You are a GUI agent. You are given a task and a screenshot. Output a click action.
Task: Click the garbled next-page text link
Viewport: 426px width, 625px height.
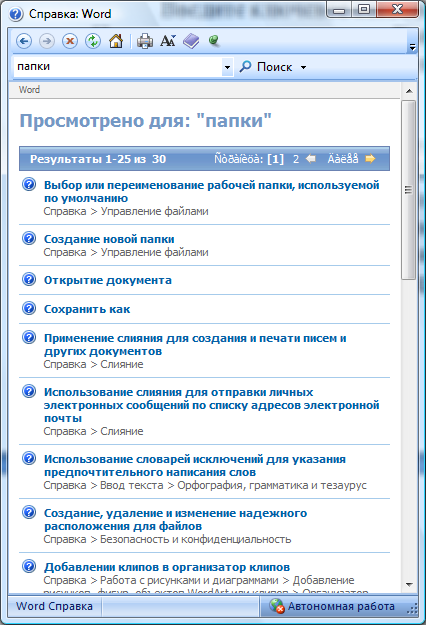coord(343,159)
